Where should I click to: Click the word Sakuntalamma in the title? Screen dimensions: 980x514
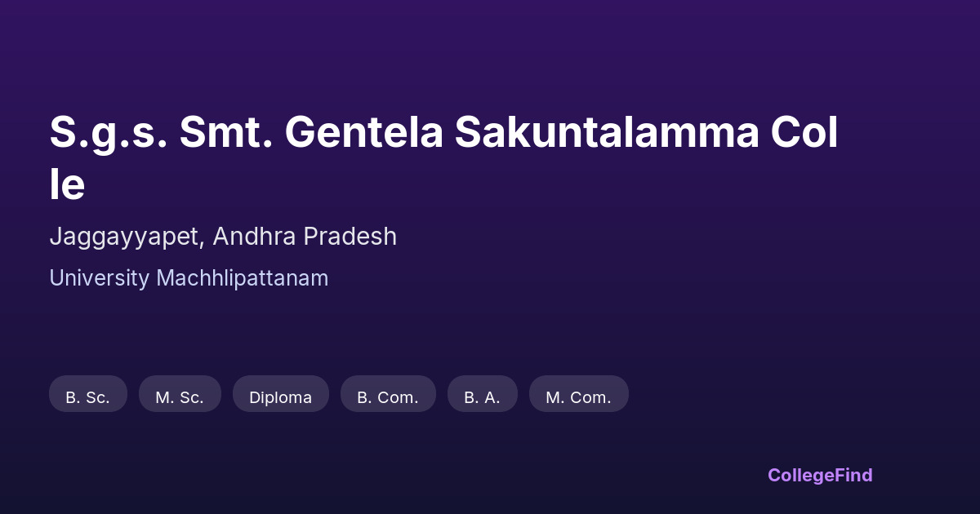[608, 133]
